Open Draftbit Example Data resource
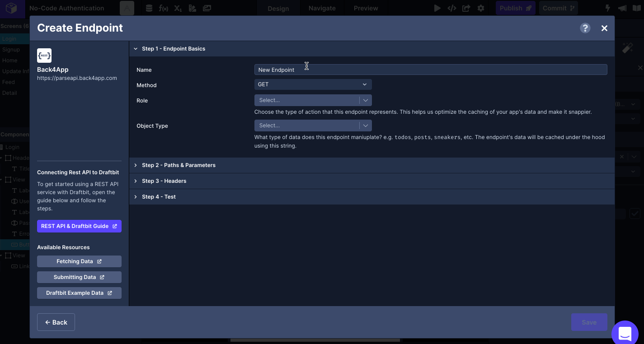 pos(79,293)
